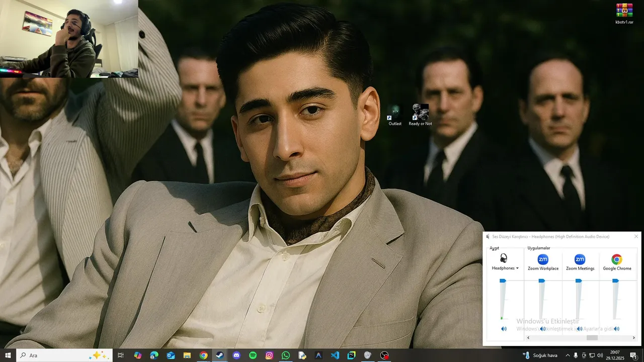This screenshot has width=644, height=362.
Task: Mute Google Chrome in the volume mixer
Action: pos(616,329)
